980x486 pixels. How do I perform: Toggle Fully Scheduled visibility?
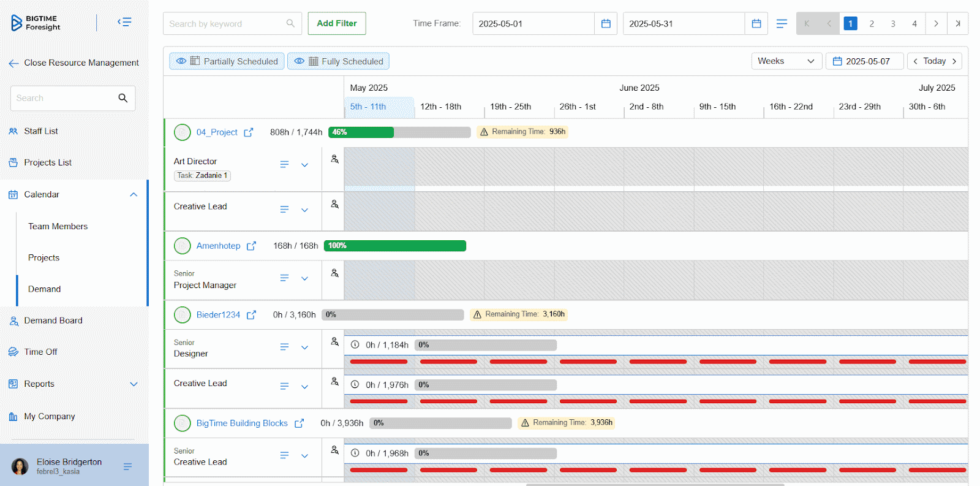(338, 61)
